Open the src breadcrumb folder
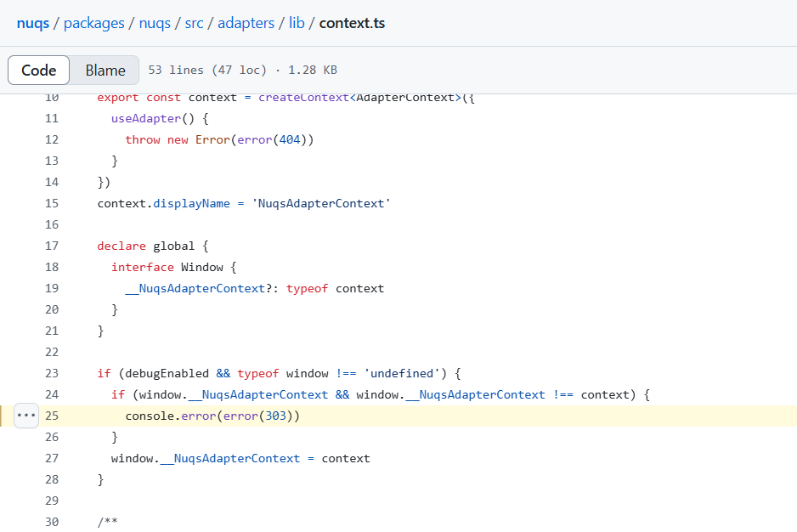797x532 pixels. [x=195, y=24]
